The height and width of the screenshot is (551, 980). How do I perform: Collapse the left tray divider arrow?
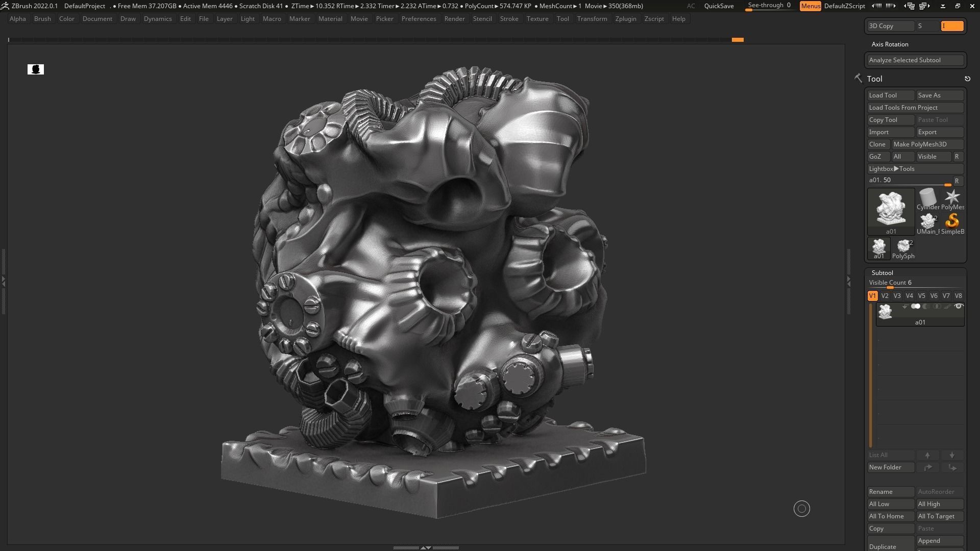pos(3,281)
